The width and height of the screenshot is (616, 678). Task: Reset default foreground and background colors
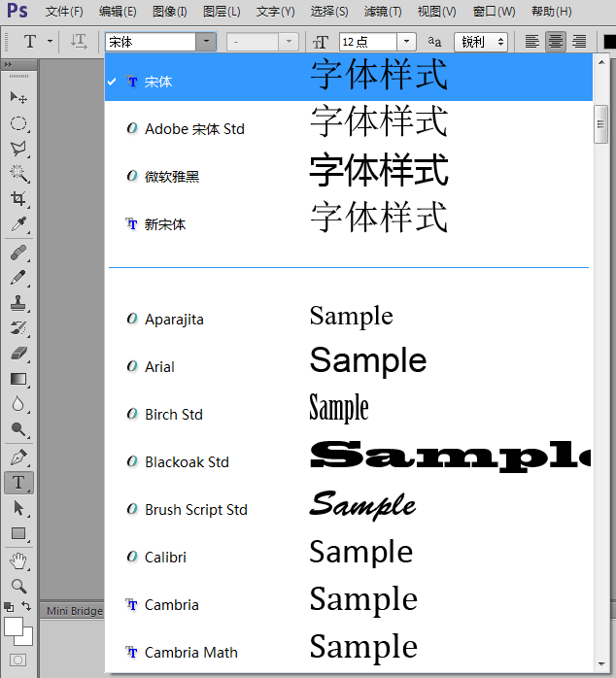coord(9,607)
